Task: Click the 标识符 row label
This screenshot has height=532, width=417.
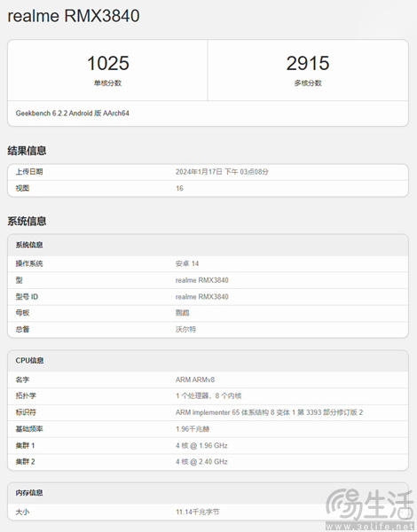Action: pos(26,412)
